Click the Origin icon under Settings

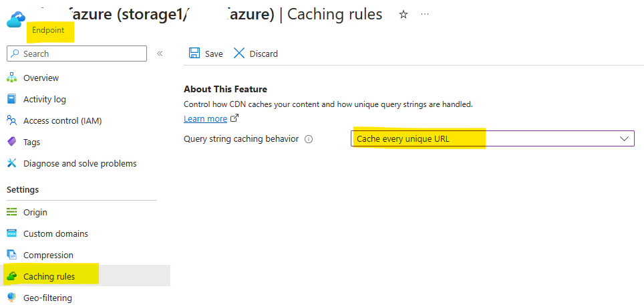coord(12,212)
